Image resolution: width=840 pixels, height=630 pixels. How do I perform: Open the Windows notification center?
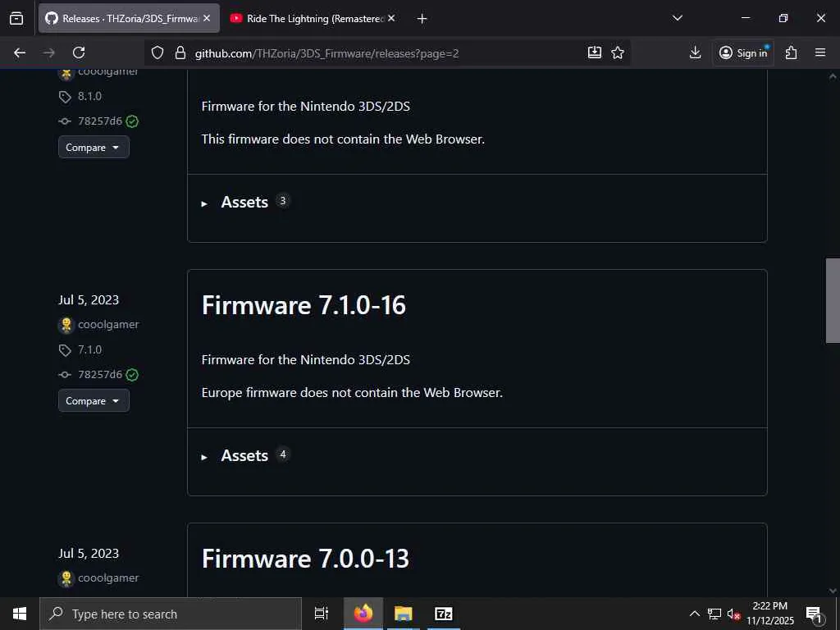(814, 614)
